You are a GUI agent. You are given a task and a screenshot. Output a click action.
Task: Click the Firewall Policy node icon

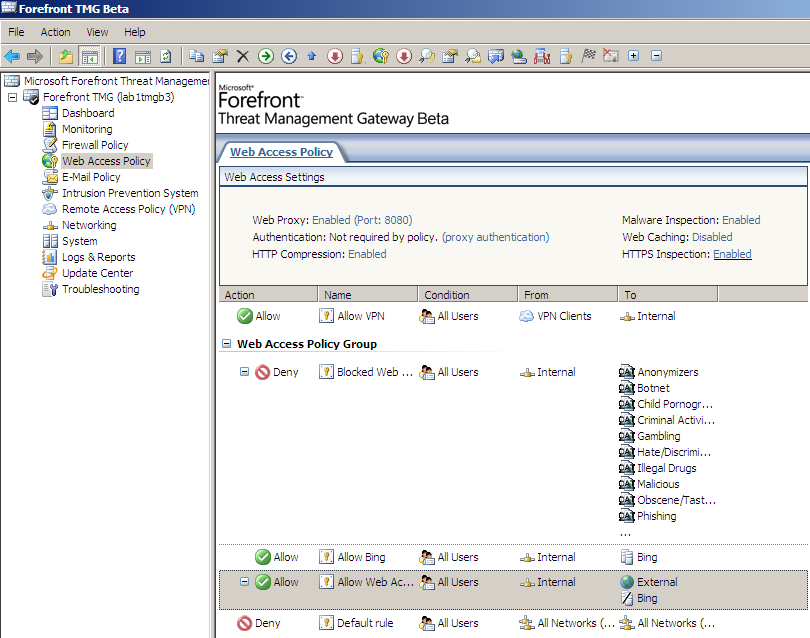pos(50,145)
